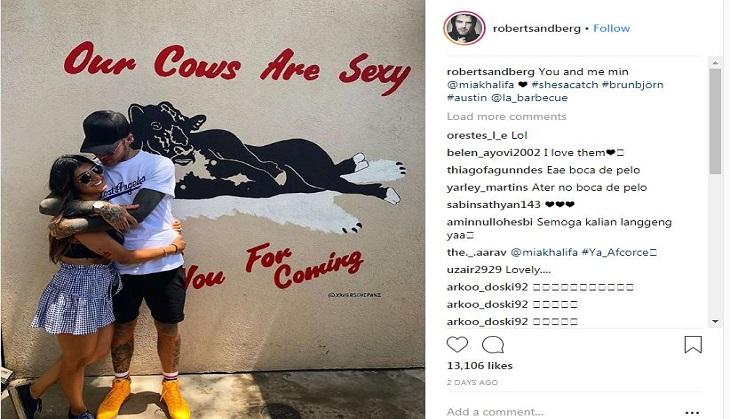Click the couple photo in the post
Screen dimensions: 730x419
[x=213, y=210]
